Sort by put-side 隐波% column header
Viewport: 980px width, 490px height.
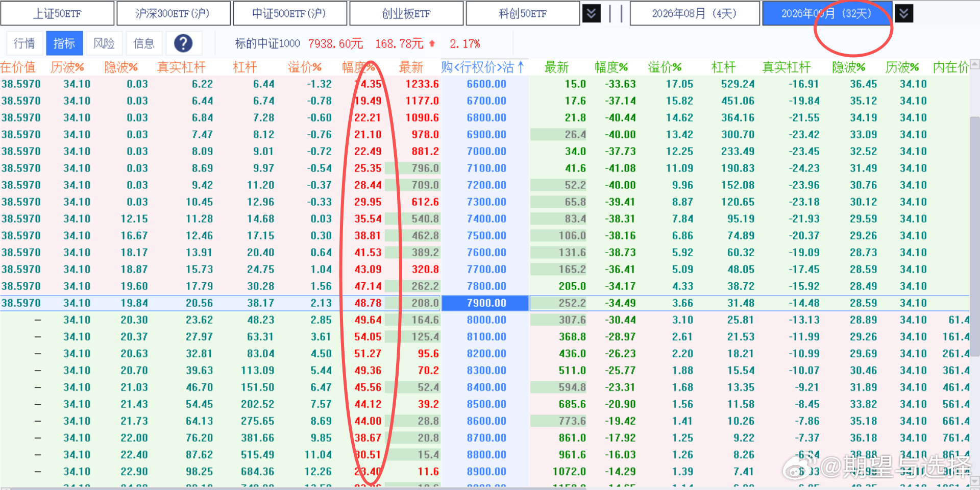click(x=849, y=67)
